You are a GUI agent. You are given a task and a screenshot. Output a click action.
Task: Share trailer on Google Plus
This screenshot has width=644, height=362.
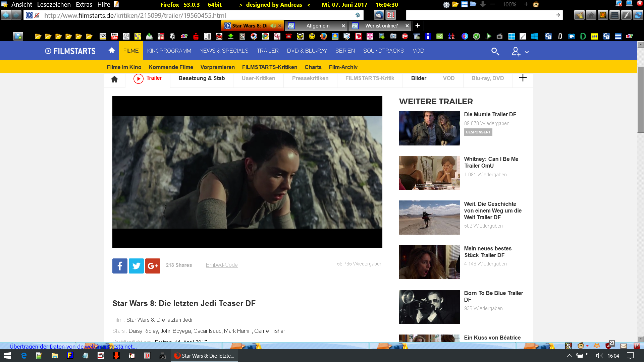153,266
